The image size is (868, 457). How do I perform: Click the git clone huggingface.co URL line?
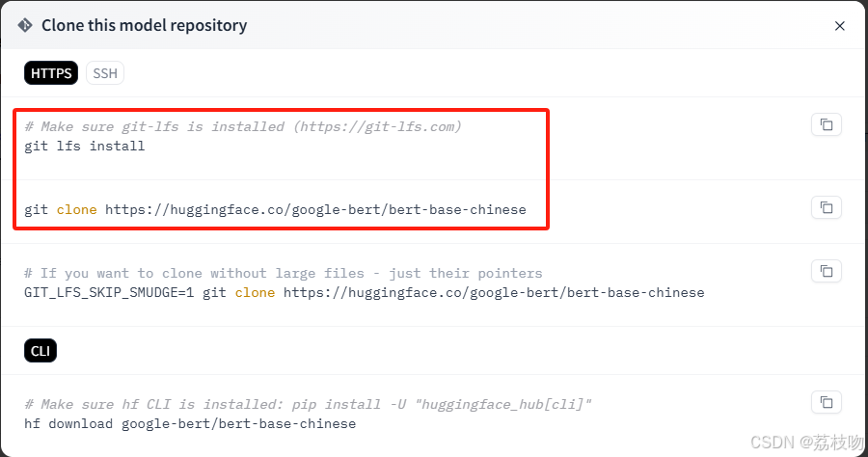275,209
